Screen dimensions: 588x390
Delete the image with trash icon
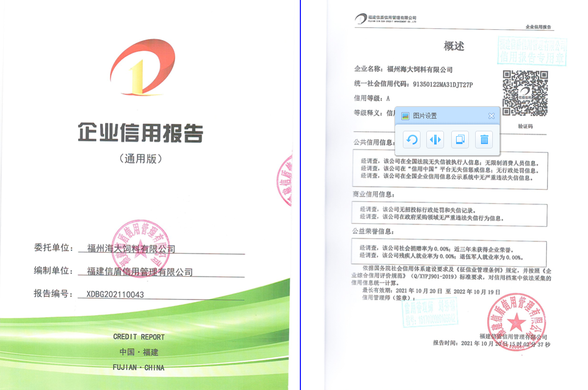pyautogui.click(x=484, y=140)
